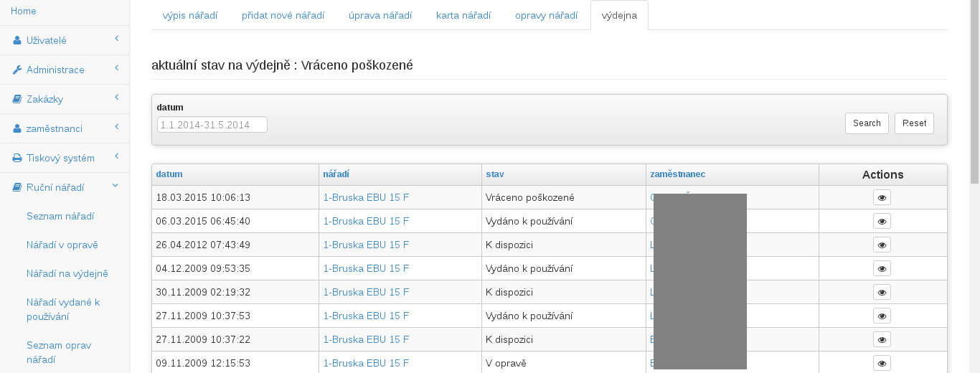View details of 06.03.2015 06:45:40 entry
The width and height of the screenshot is (980, 373).
coord(882,221)
